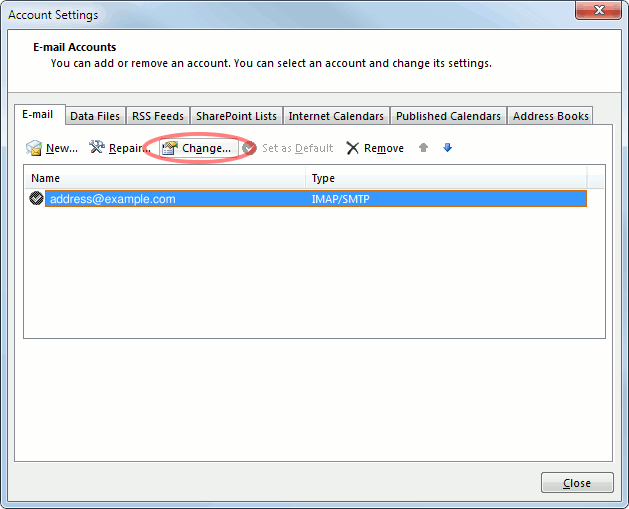Move account up with gray arrow
This screenshot has height=509, width=629.
424,148
